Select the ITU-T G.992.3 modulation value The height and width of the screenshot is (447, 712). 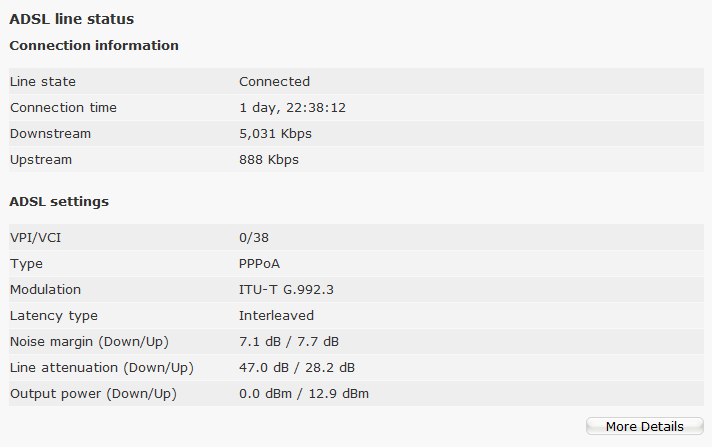(286, 289)
